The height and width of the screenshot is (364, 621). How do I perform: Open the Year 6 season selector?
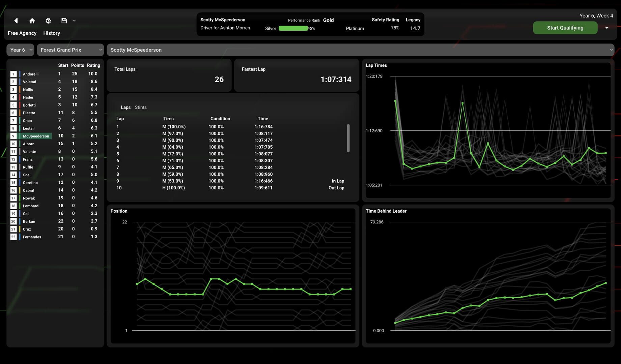(20, 50)
